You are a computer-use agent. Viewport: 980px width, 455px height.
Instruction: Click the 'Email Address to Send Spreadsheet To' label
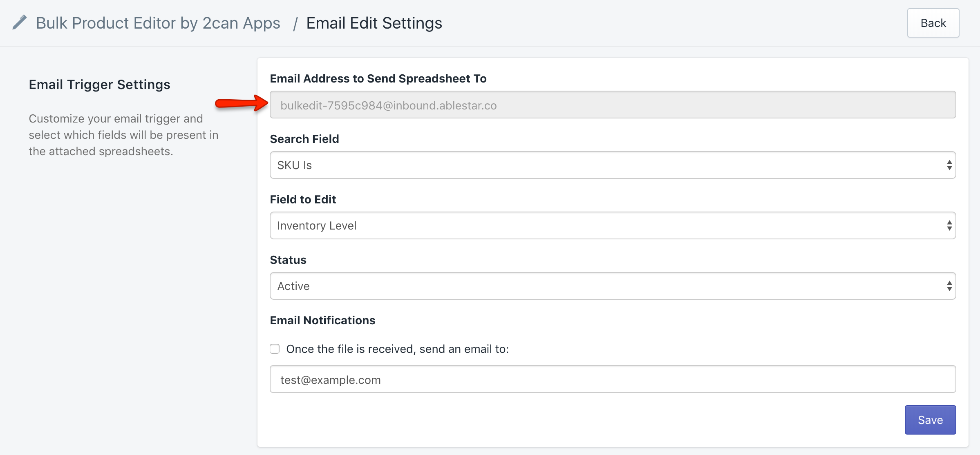click(x=378, y=78)
